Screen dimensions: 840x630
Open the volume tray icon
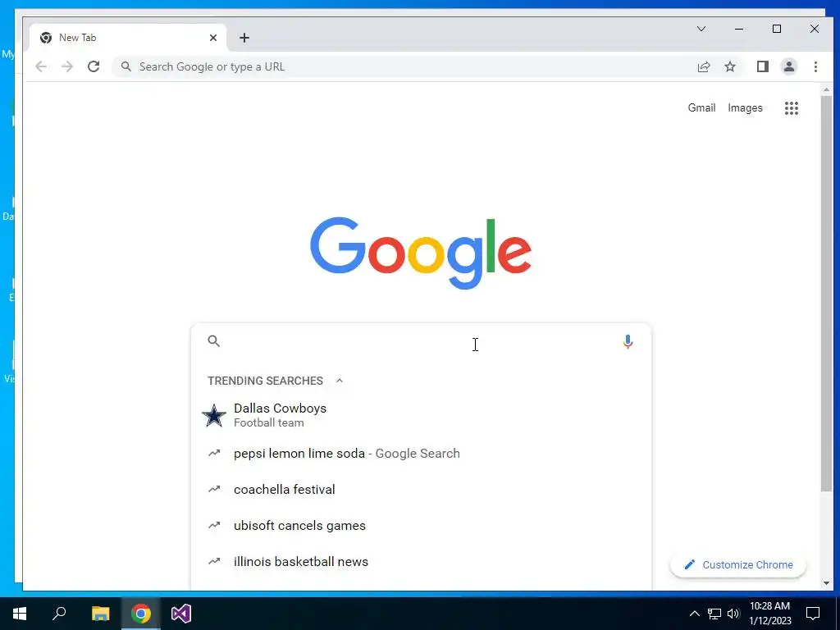click(x=733, y=614)
